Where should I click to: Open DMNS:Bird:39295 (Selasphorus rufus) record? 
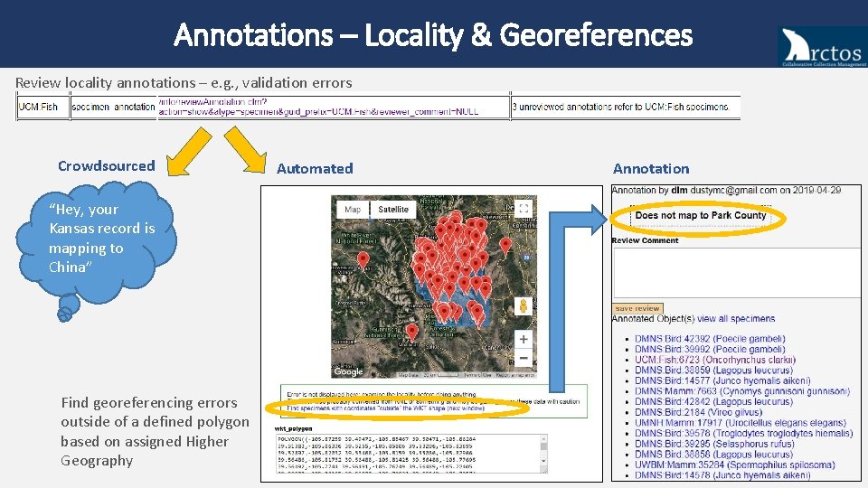pyautogui.click(x=714, y=444)
